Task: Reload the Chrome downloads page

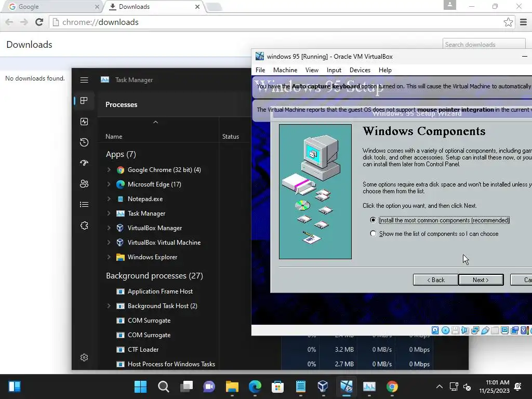Action: [x=39, y=22]
